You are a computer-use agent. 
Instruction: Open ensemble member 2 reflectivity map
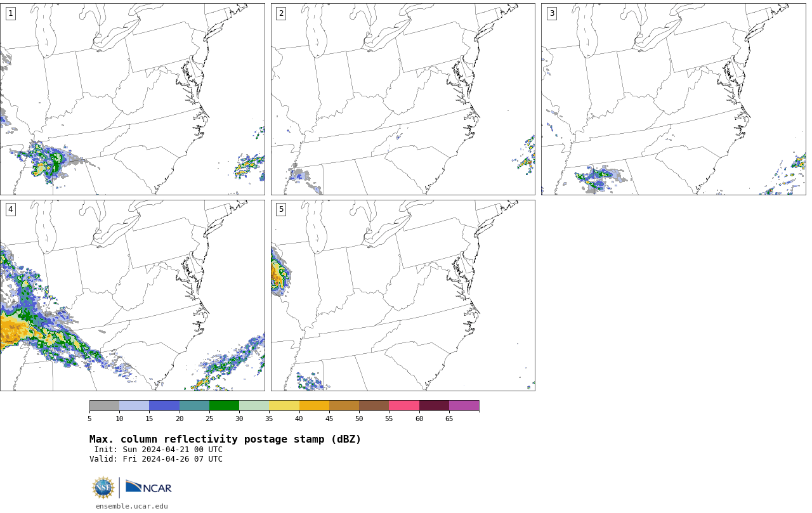pos(403,99)
